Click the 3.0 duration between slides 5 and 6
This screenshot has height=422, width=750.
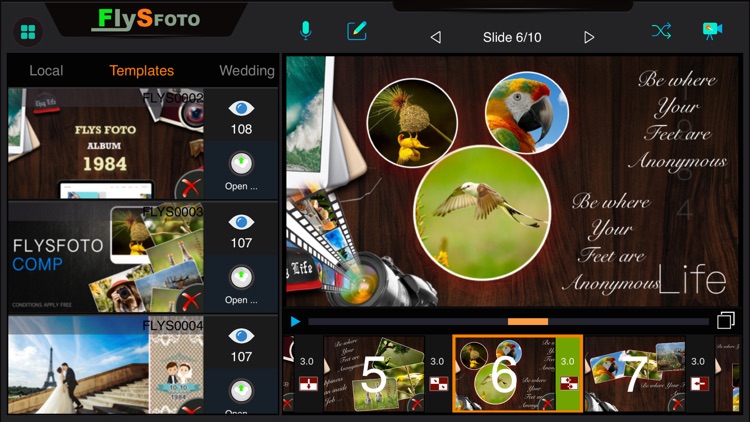(437, 361)
